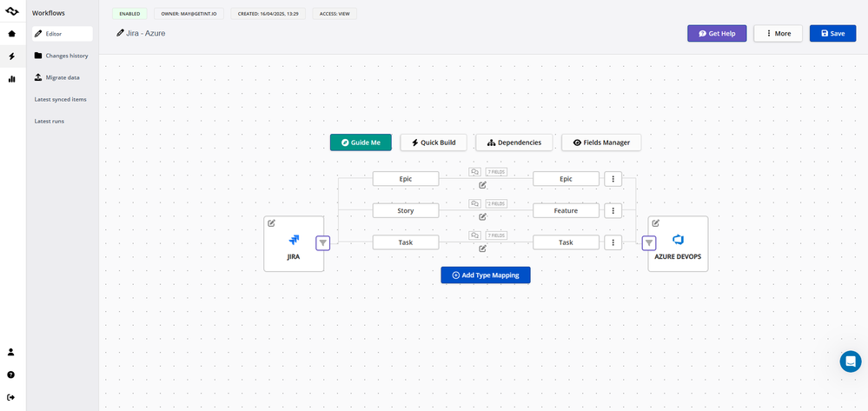Viewport: 868px width, 411px height.
Task: Expand the More options menu
Action: point(778,33)
